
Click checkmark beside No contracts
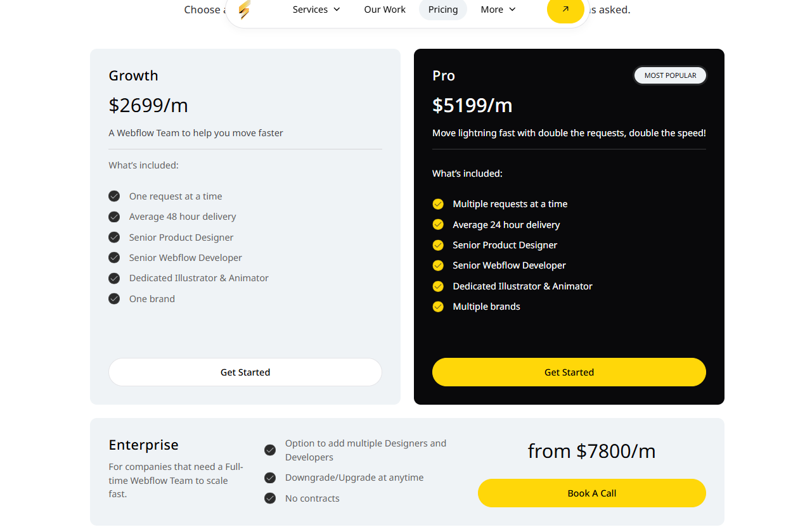pos(270,498)
